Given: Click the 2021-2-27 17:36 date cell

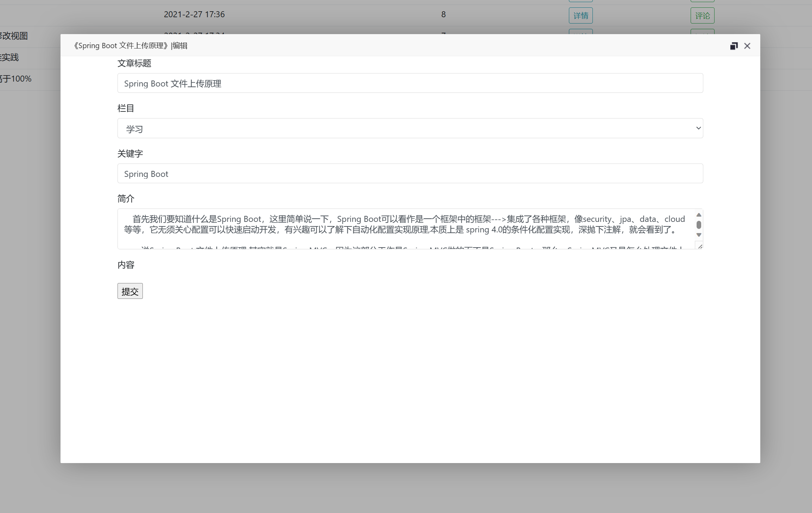Looking at the screenshot, I should tap(194, 14).
